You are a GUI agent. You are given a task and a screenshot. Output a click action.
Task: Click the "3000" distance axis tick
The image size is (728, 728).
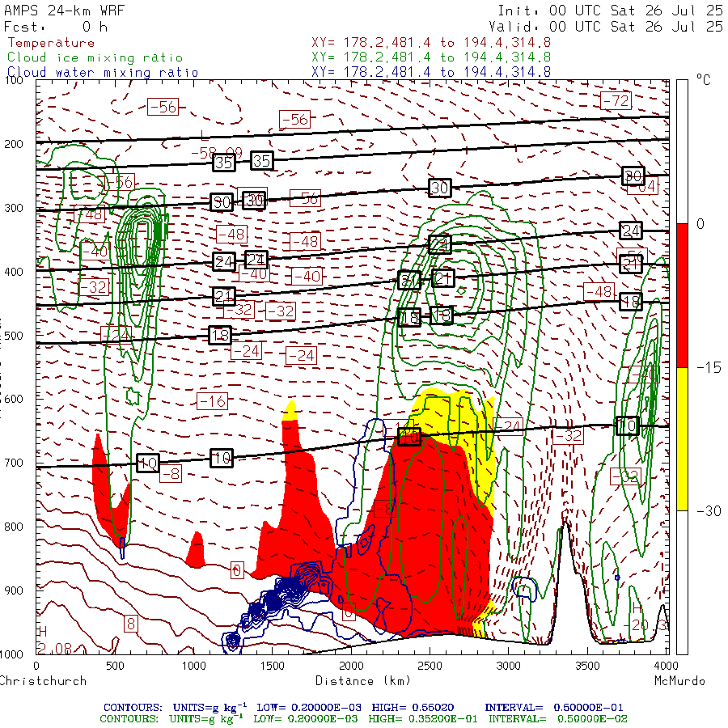click(x=509, y=666)
